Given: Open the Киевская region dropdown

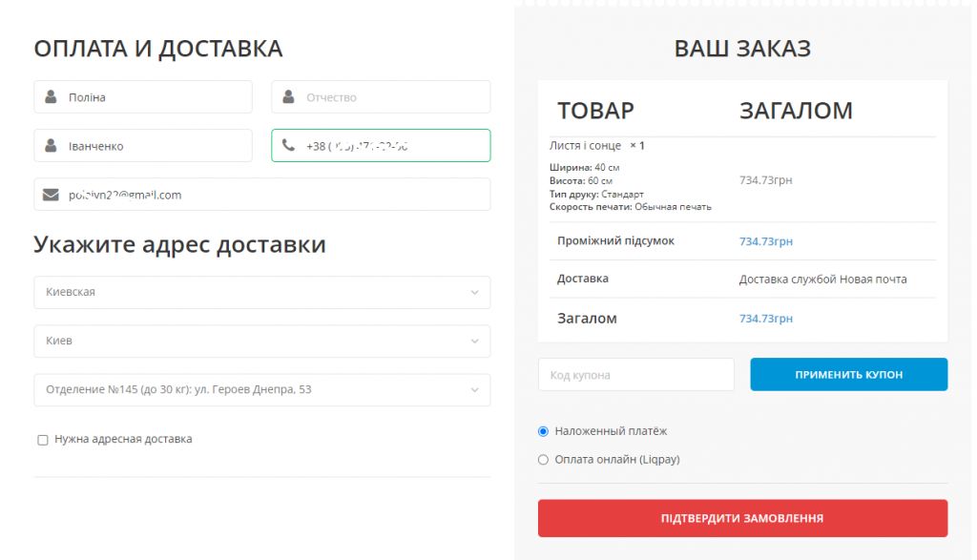Looking at the screenshot, I should coord(262,292).
